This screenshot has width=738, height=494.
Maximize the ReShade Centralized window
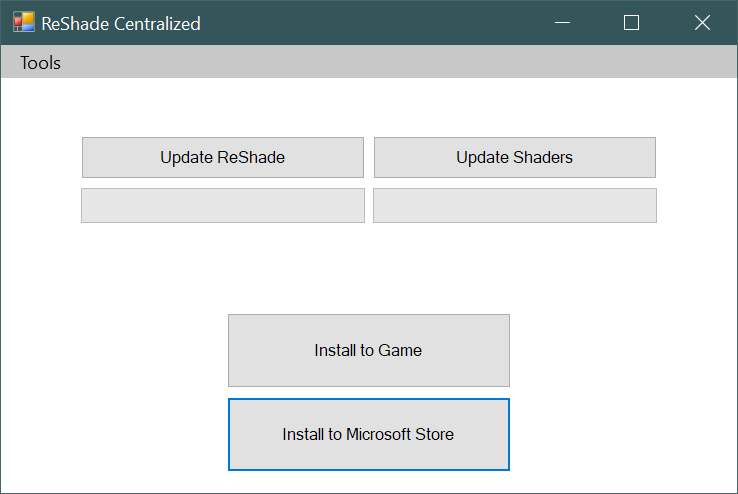pos(631,23)
